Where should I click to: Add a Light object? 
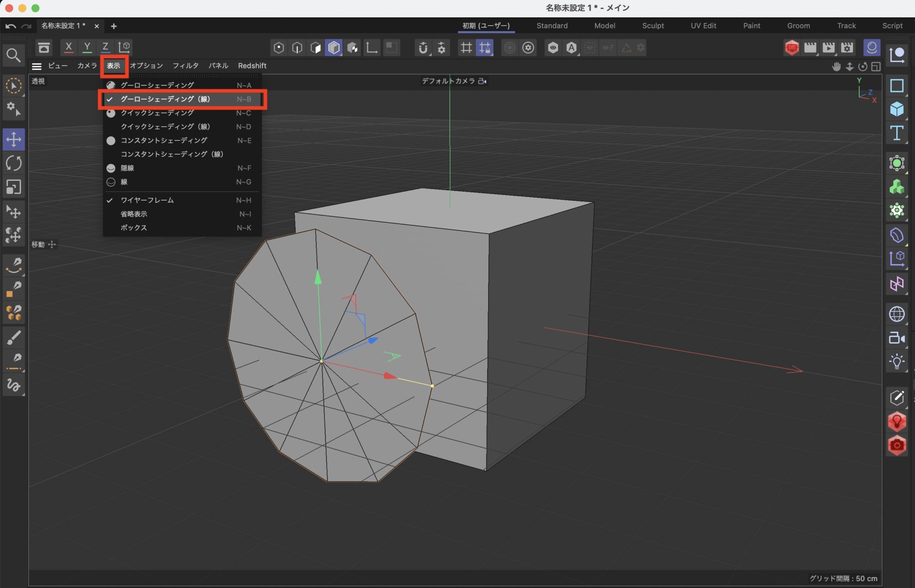[x=896, y=362]
